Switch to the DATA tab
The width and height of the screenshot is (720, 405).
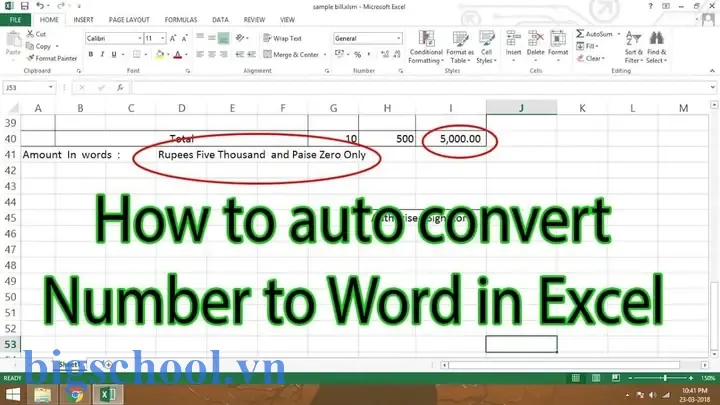pyautogui.click(x=220, y=20)
